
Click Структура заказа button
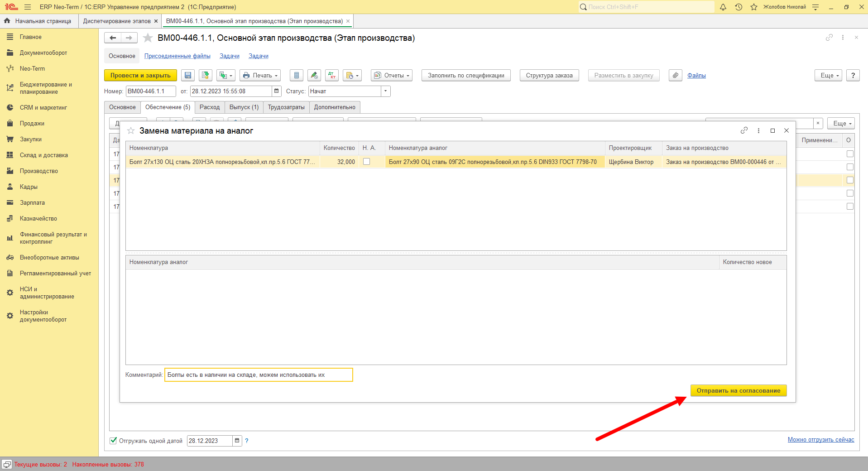coord(549,75)
